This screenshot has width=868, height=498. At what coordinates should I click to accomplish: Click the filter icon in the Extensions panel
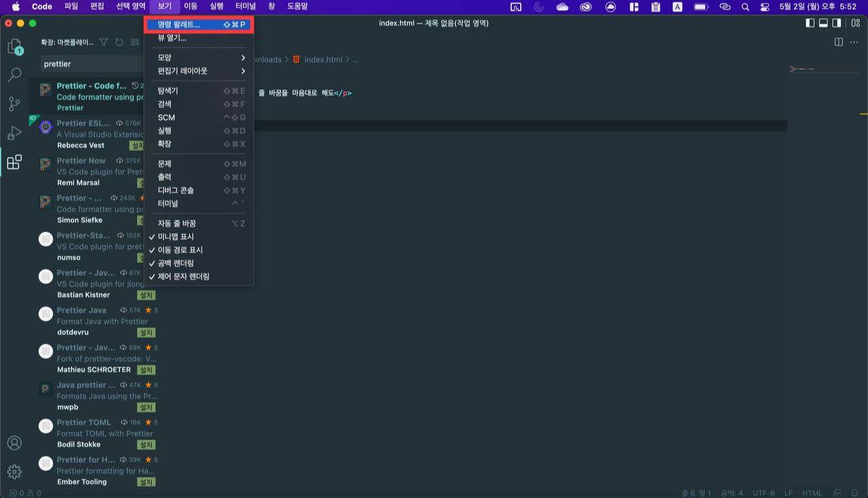tap(102, 41)
